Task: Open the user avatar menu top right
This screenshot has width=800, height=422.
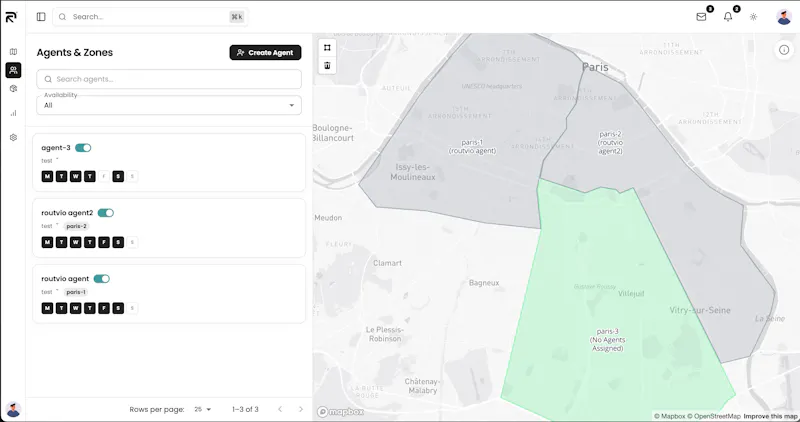Action: pos(784,17)
